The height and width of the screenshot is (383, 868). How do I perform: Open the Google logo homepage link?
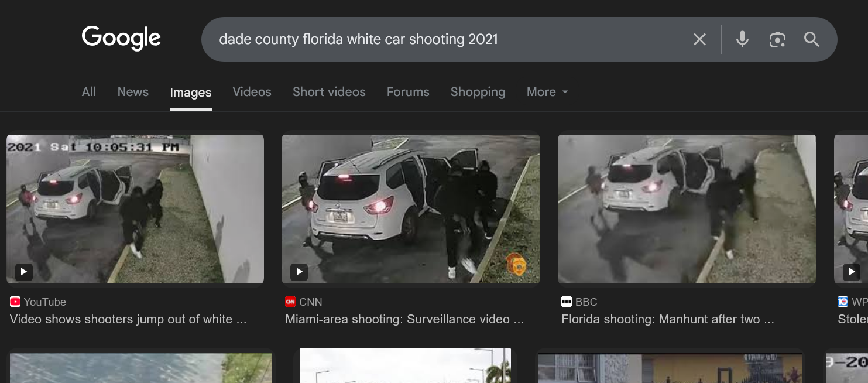point(121,38)
